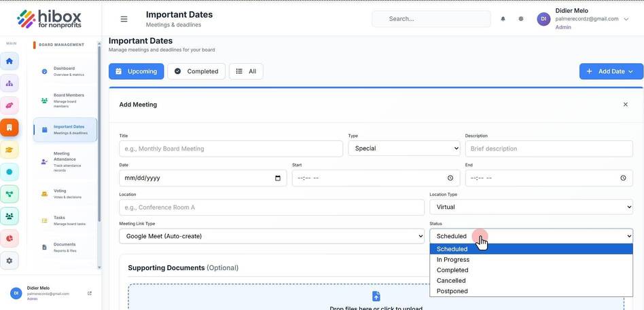Collapse the Status dropdown field
The height and width of the screenshot is (310, 644).
(531, 236)
